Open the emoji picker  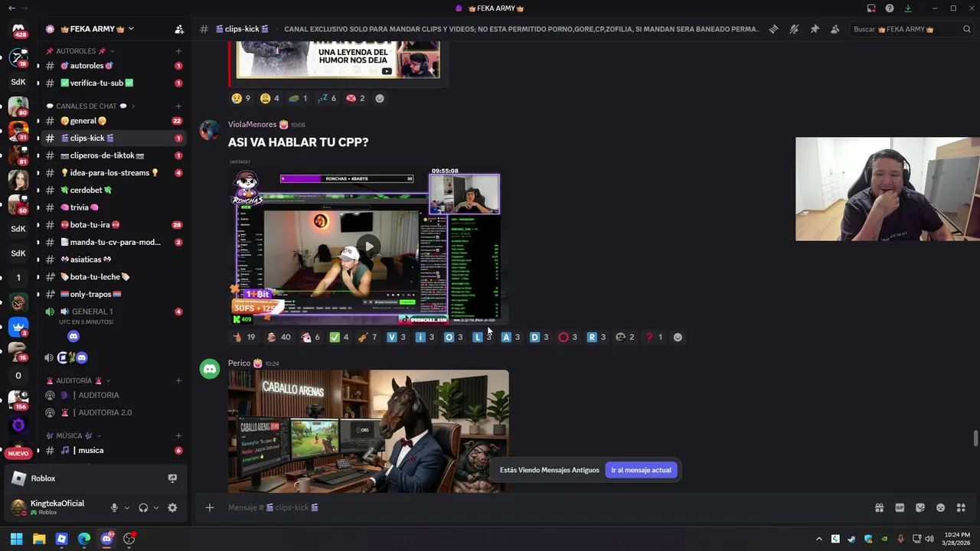tap(940, 507)
